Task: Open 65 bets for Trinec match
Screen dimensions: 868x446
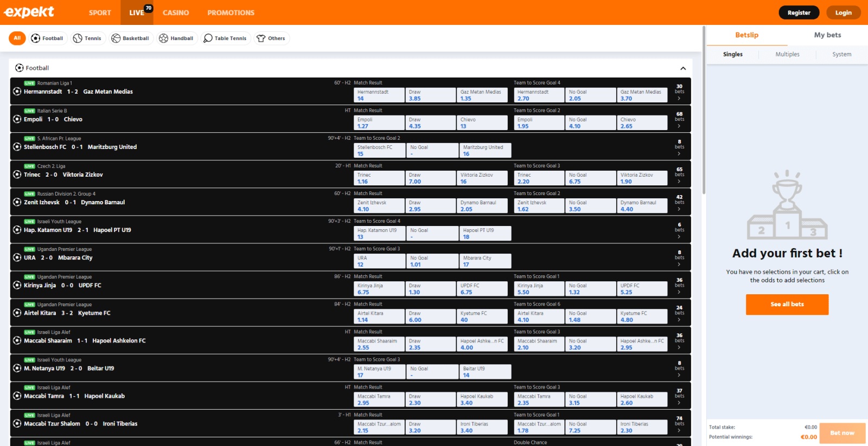Action: 679,174
